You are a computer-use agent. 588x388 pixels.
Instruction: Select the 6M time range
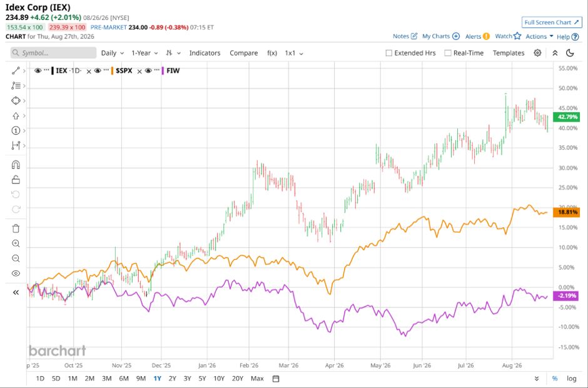(x=124, y=378)
